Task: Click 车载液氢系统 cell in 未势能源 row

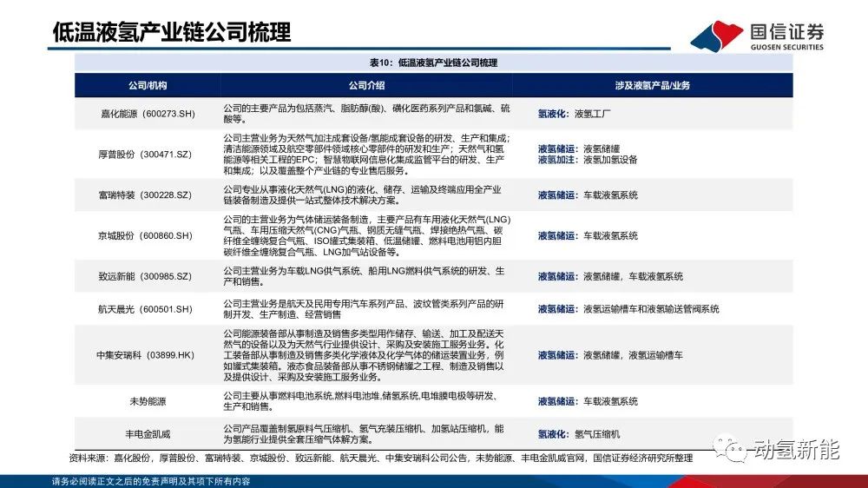Action: [x=588, y=401]
